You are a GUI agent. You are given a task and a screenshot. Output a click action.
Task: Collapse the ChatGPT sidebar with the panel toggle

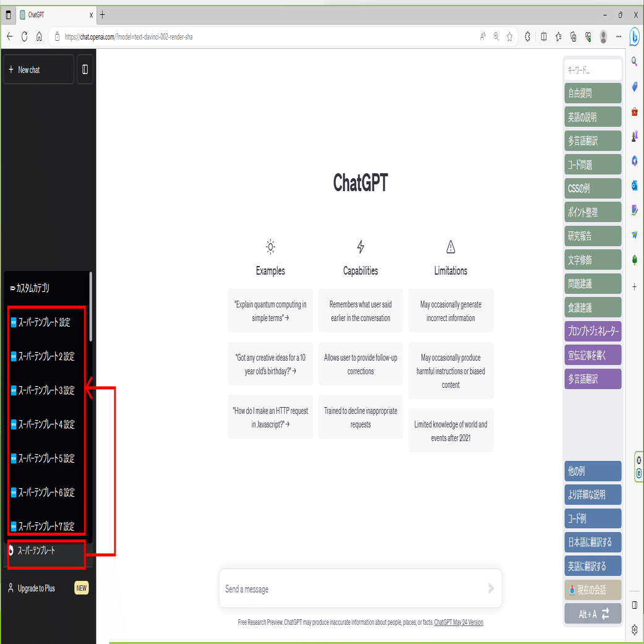pyautogui.click(x=85, y=69)
